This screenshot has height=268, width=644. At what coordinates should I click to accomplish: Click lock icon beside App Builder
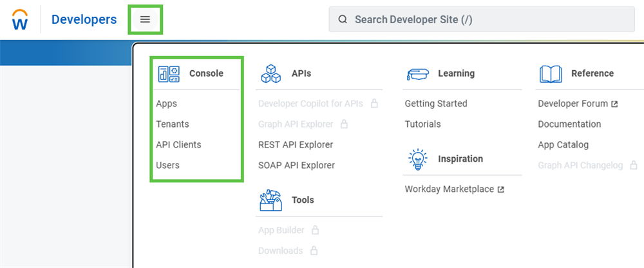coord(315,230)
